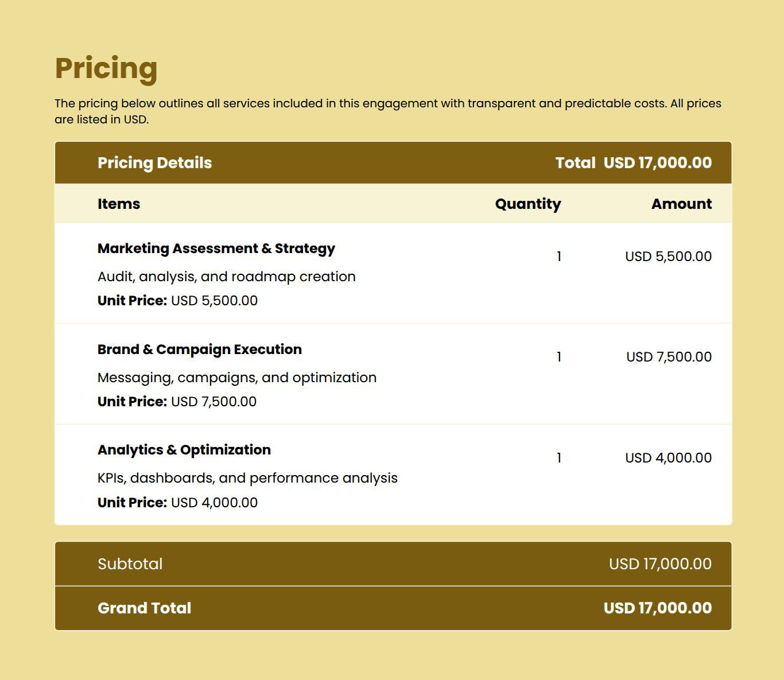784x680 pixels.
Task: Click the Items column header
Action: [119, 204]
